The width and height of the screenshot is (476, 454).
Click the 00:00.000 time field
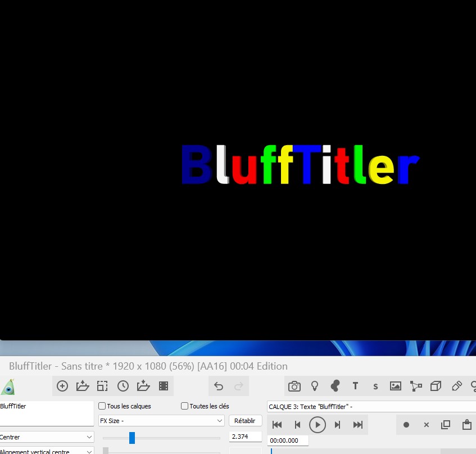point(288,440)
